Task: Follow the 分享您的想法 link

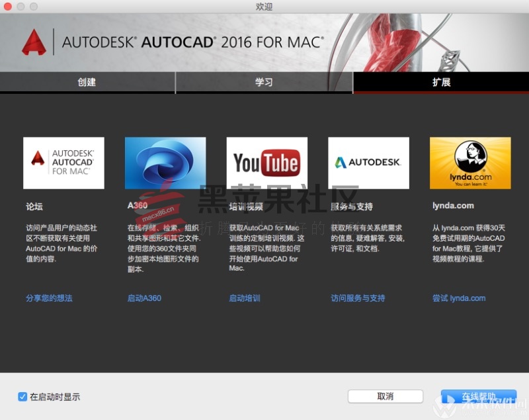Action: [49, 298]
